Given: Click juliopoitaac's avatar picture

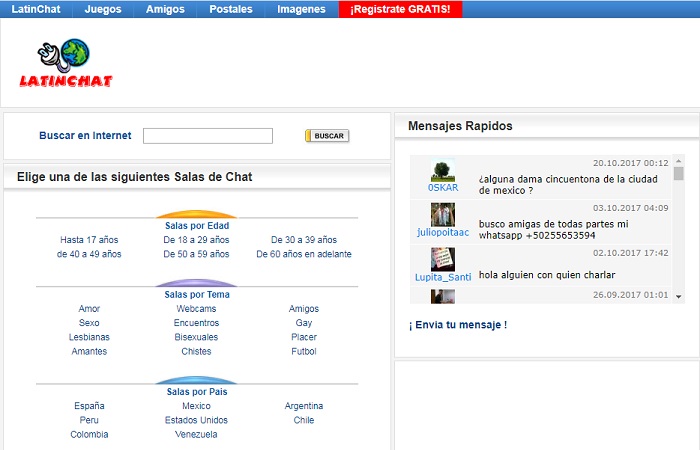Looking at the screenshot, I should pyautogui.click(x=443, y=214).
